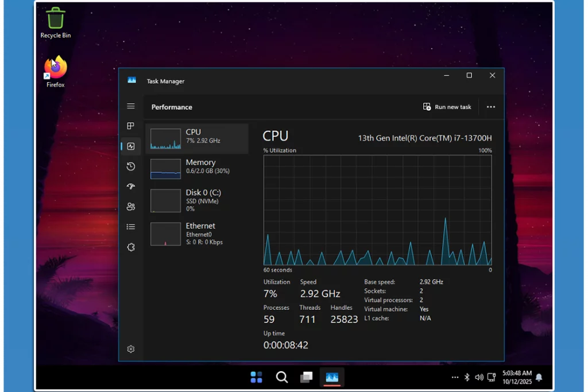Click the taskbar Search icon
Image resolution: width=588 pixels, height=392 pixels.
coord(281,377)
